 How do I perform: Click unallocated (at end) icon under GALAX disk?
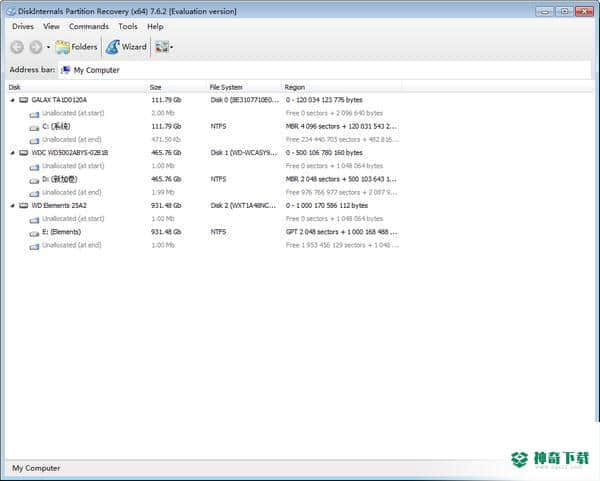[34, 140]
